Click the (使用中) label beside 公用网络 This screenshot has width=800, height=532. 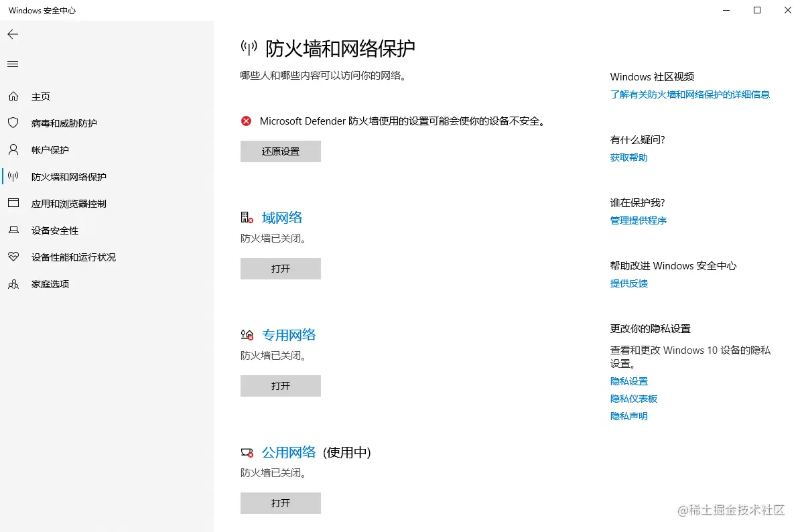[347, 452]
